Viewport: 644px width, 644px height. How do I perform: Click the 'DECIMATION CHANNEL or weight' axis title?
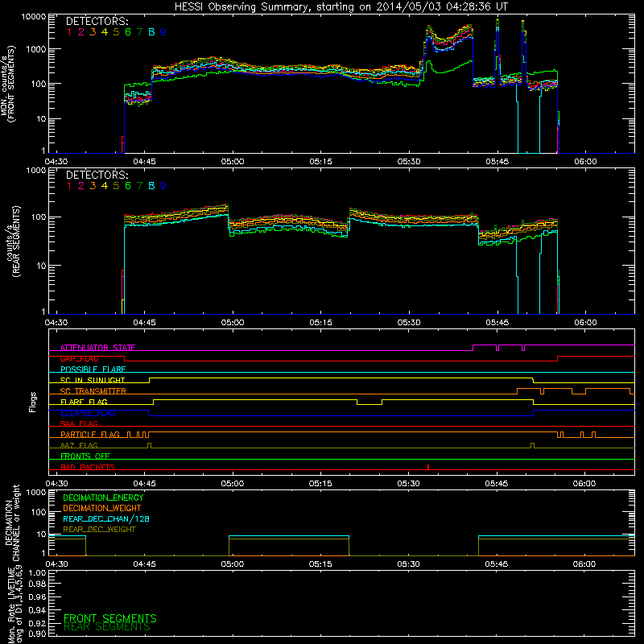coord(12,522)
